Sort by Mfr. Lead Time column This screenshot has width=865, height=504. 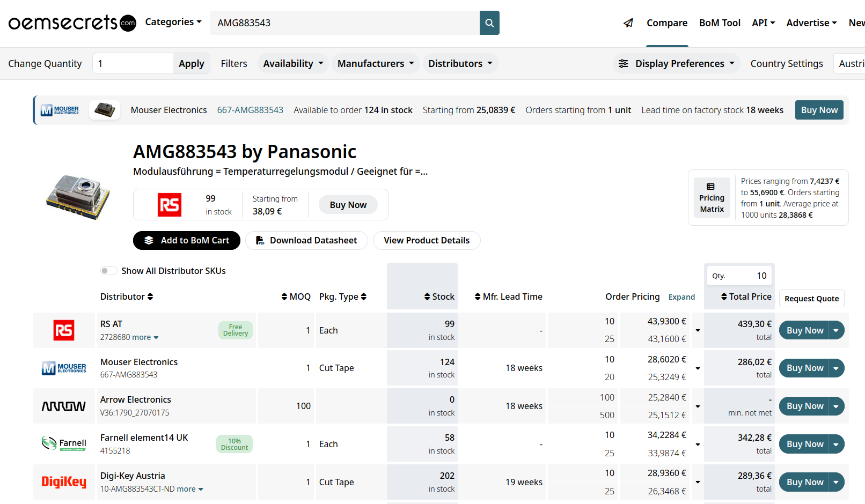pos(509,297)
